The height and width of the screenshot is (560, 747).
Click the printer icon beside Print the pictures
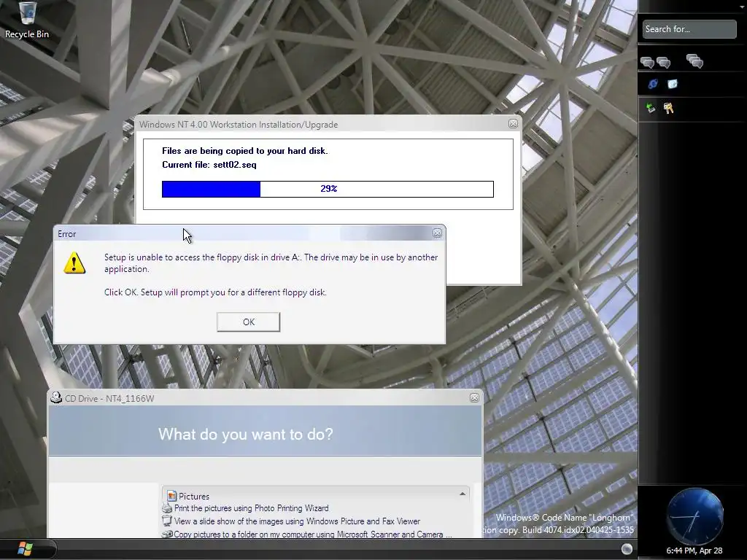click(x=167, y=508)
